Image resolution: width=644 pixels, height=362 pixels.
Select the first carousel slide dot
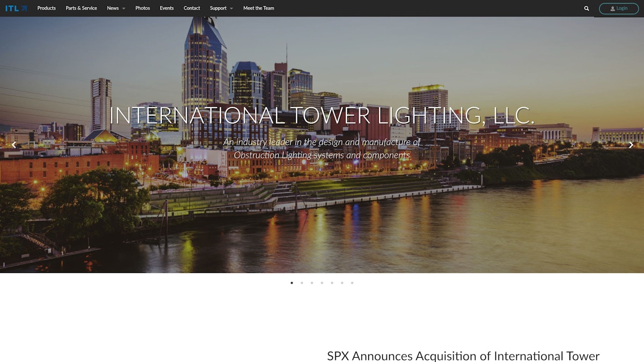[x=292, y=283]
